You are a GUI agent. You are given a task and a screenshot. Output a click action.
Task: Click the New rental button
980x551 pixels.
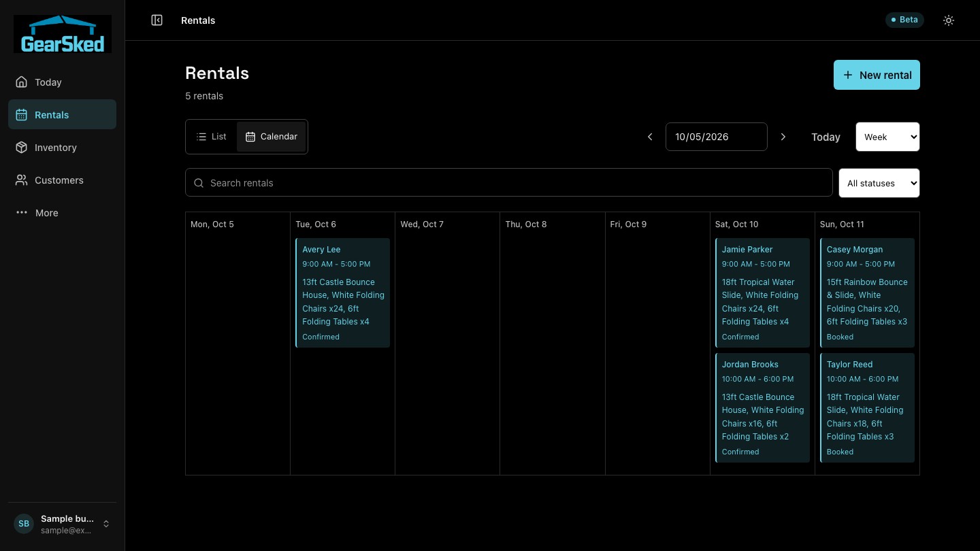(877, 75)
